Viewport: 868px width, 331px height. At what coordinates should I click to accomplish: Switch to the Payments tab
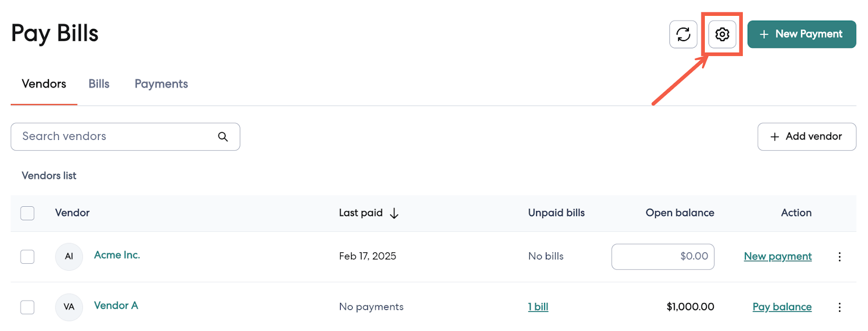(161, 84)
